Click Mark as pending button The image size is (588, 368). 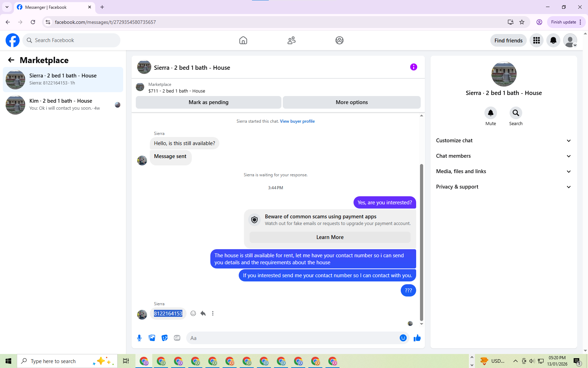pyautogui.click(x=209, y=102)
